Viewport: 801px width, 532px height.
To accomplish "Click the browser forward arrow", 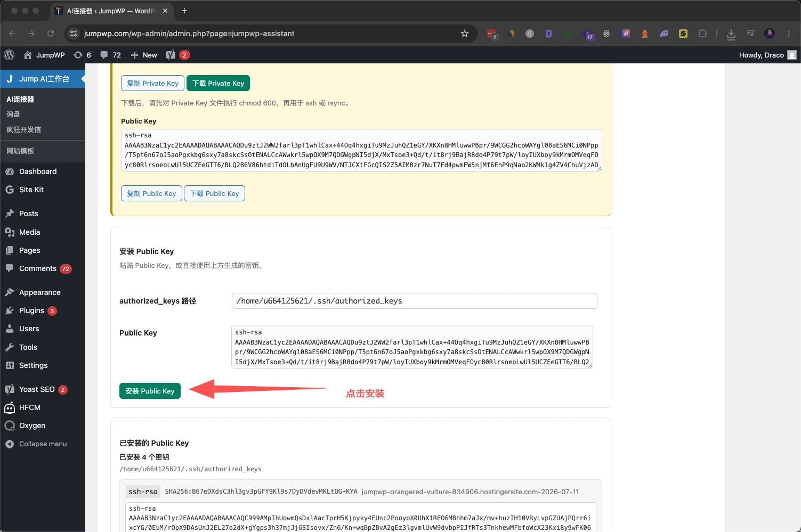I will pos(31,34).
